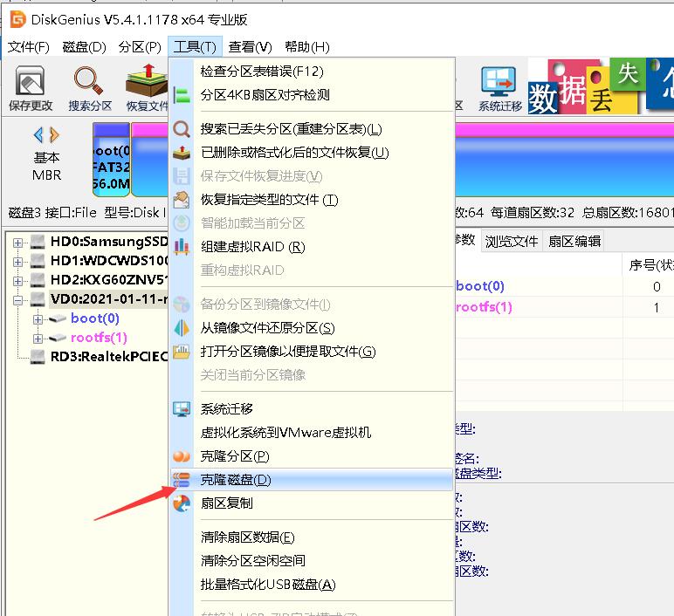Expand the HD2:KXG60ZNV51 tree node
The image size is (674, 616).
pyautogui.click(x=17, y=281)
